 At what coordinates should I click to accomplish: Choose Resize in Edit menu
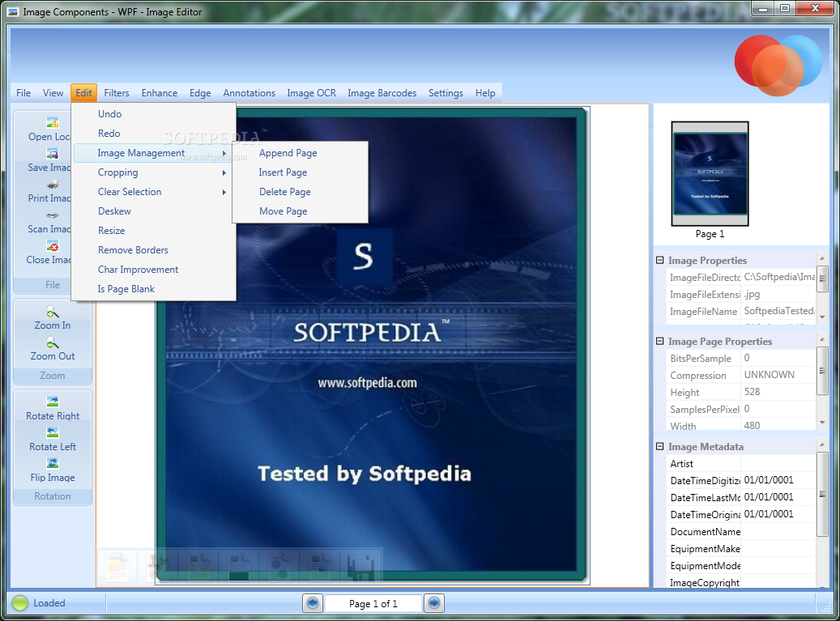pos(154,231)
